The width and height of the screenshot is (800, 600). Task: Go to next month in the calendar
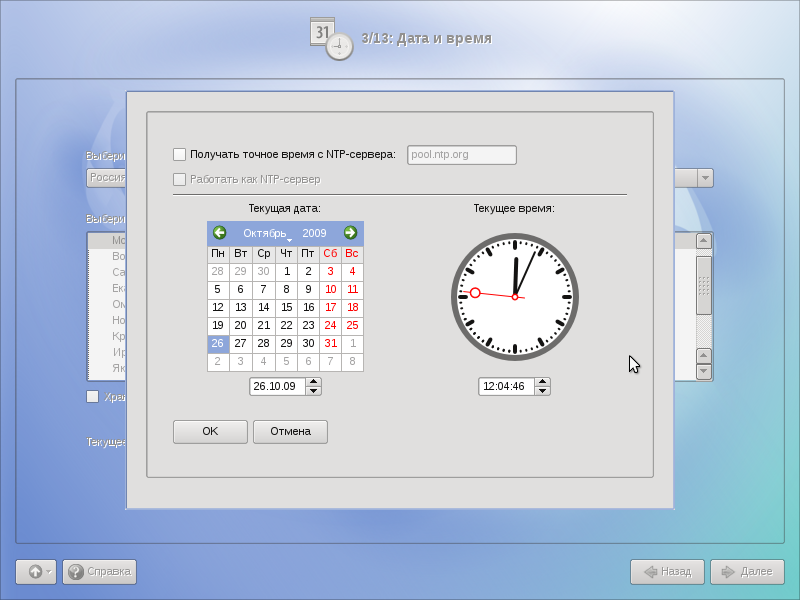coord(350,232)
